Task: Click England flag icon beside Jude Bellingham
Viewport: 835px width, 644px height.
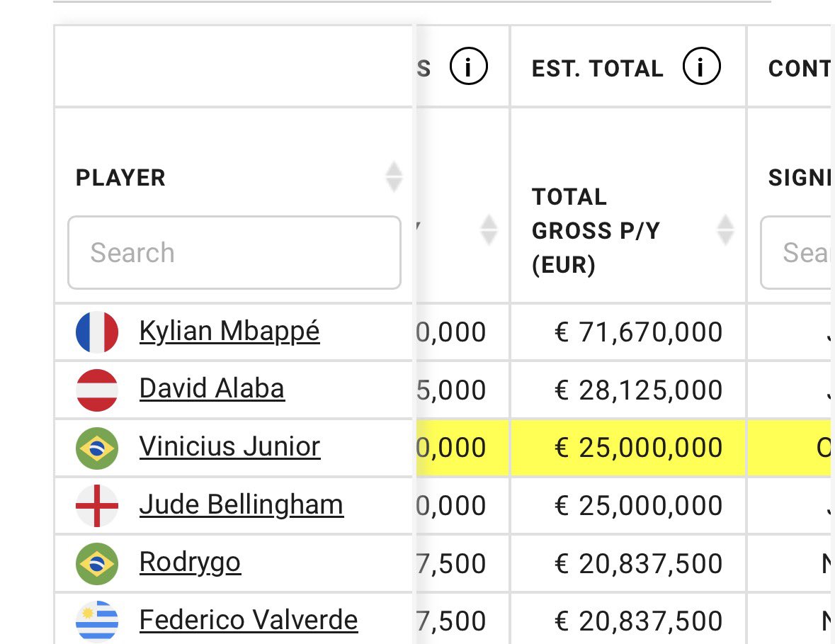Action: (97, 506)
